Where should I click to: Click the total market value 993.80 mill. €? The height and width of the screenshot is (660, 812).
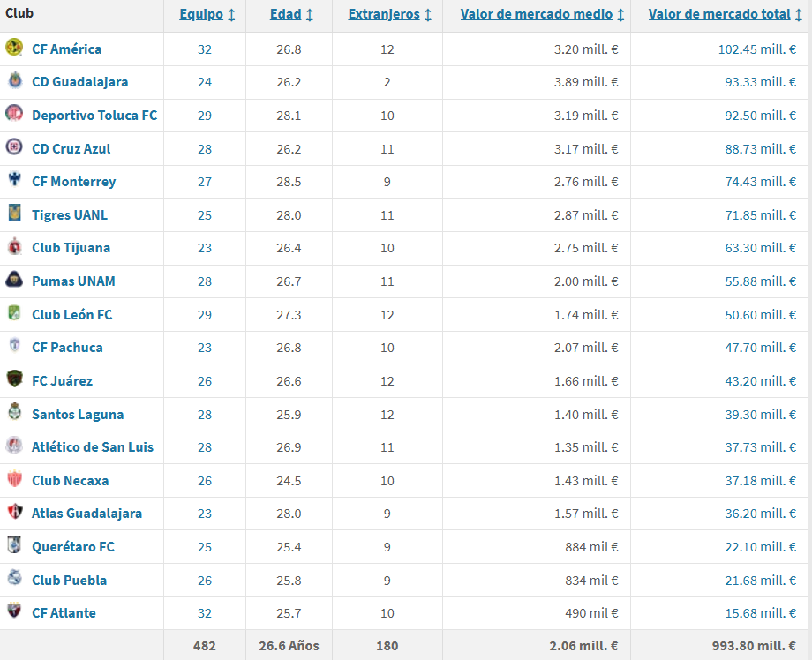[x=754, y=646]
